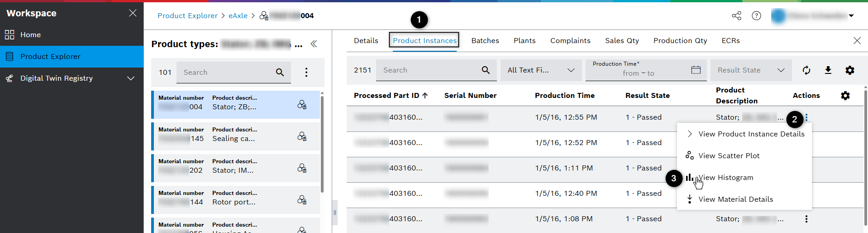Refresh the product instances table
The image size is (868, 233).
point(806,70)
